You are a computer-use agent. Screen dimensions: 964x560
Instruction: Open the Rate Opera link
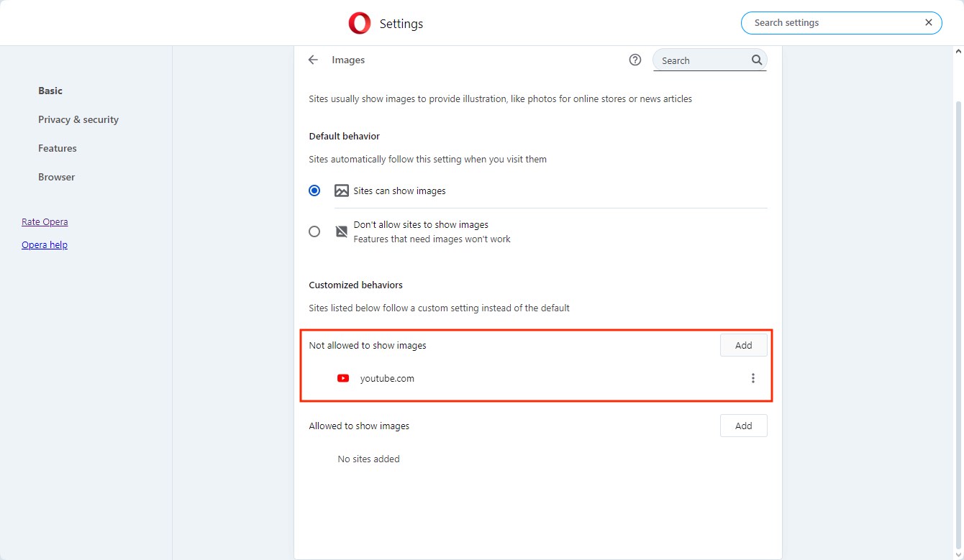pyautogui.click(x=45, y=221)
